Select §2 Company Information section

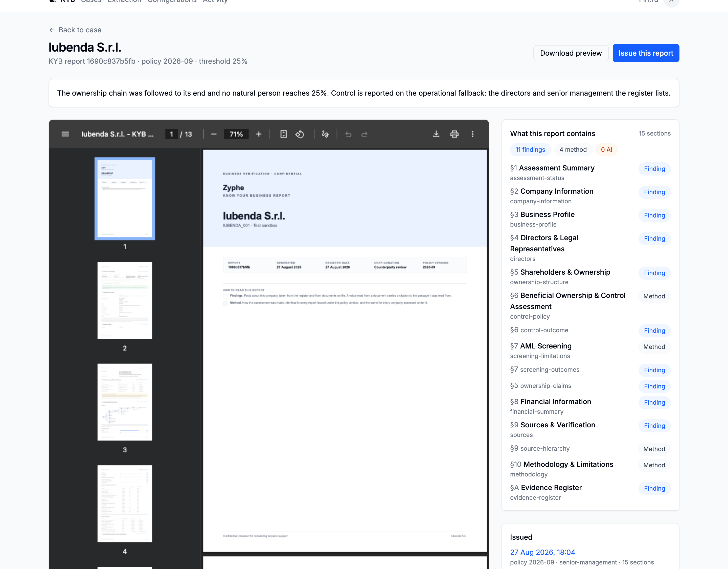(x=590, y=196)
